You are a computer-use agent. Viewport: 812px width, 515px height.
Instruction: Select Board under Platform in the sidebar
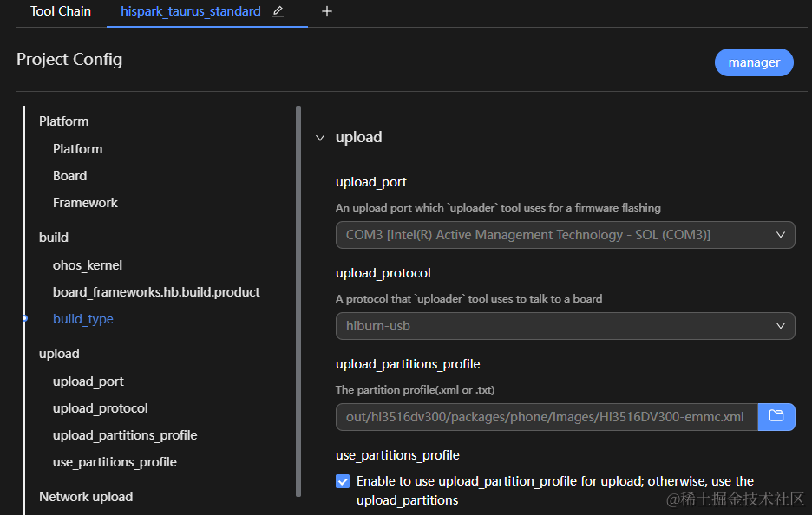tap(69, 176)
